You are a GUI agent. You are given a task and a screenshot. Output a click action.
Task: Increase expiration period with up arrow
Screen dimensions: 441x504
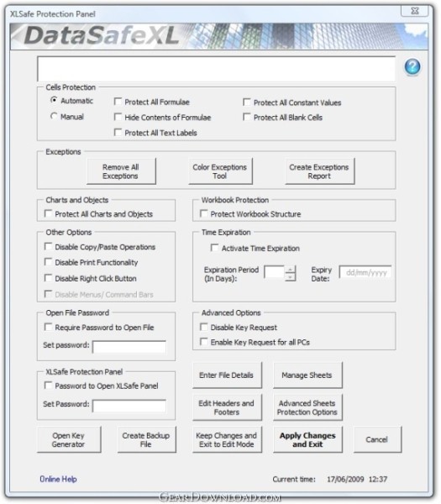click(291, 270)
